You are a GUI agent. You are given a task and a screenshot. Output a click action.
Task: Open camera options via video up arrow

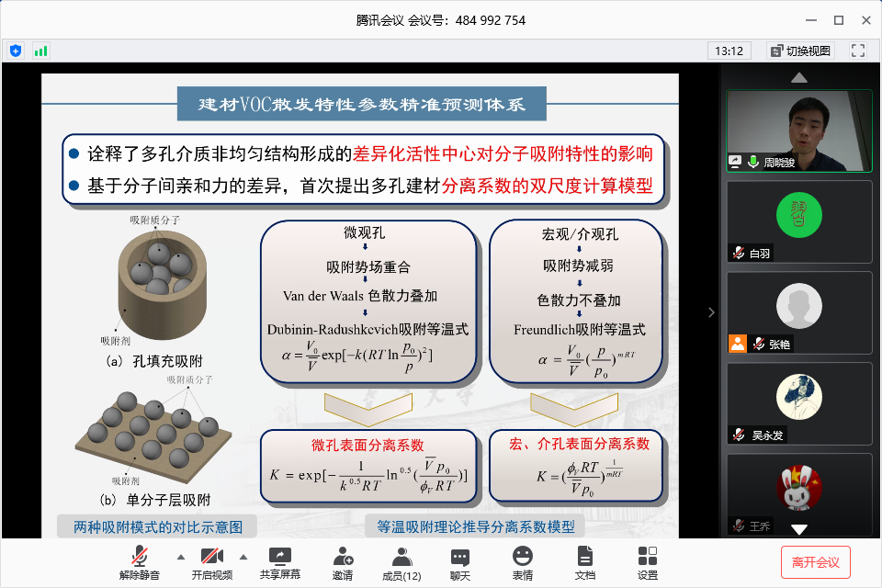pyautogui.click(x=242, y=557)
